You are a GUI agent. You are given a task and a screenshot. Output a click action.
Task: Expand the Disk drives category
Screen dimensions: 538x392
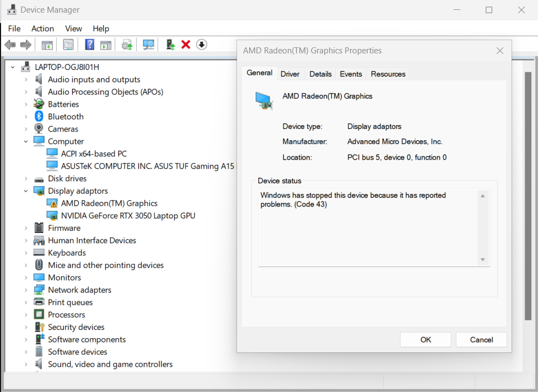coord(26,178)
